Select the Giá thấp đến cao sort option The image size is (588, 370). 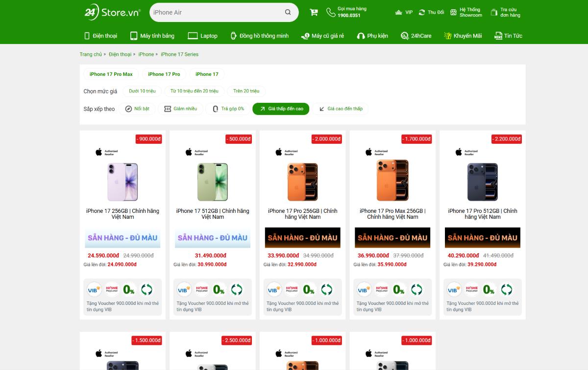[x=280, y=109]
